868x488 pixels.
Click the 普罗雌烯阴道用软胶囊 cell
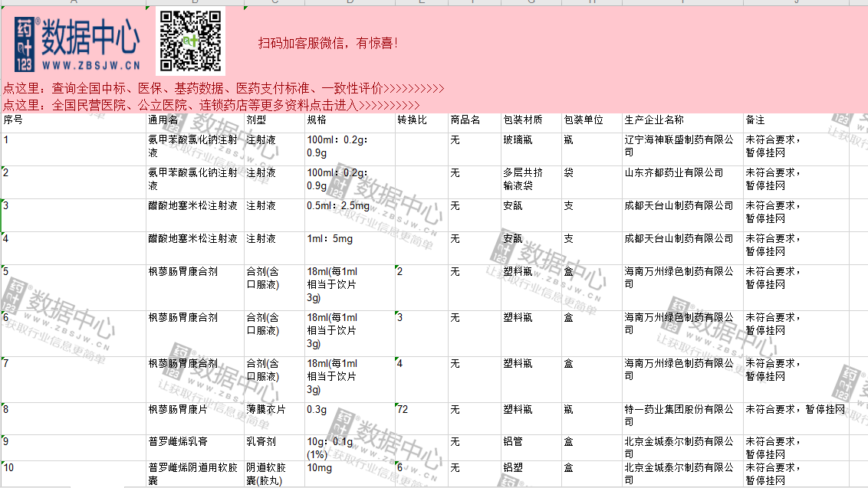(196, 474)
